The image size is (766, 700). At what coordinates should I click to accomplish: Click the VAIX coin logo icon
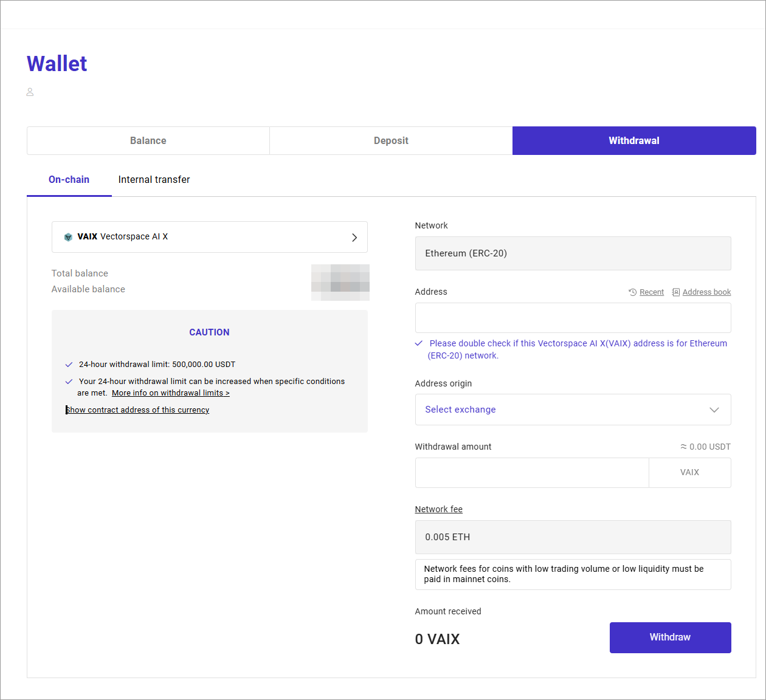point(68,237)
